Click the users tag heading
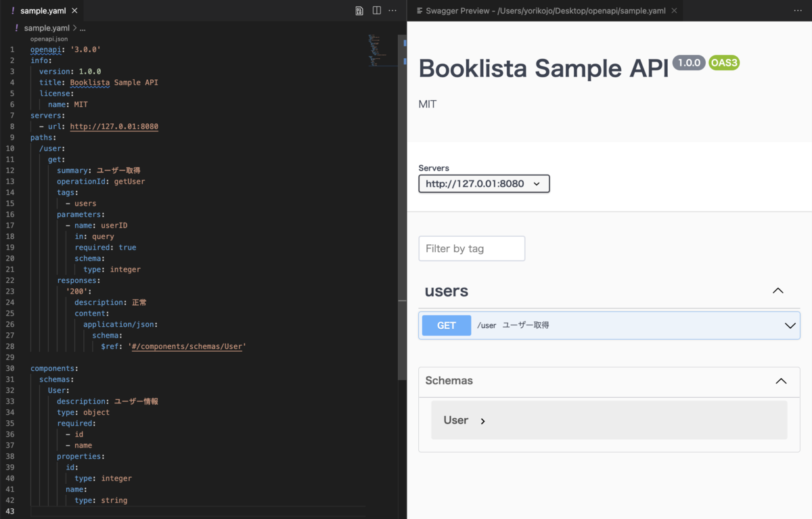 [x=447, y=291]
